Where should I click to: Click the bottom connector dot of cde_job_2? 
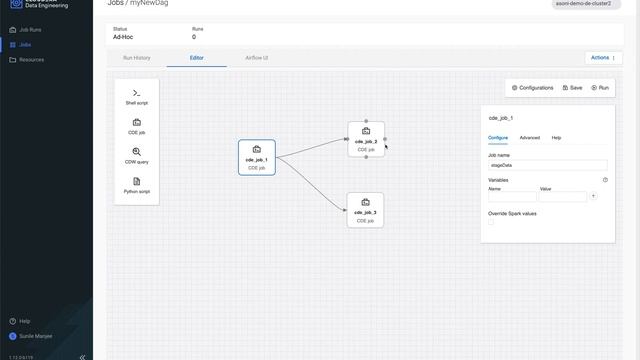click(366, 157)
